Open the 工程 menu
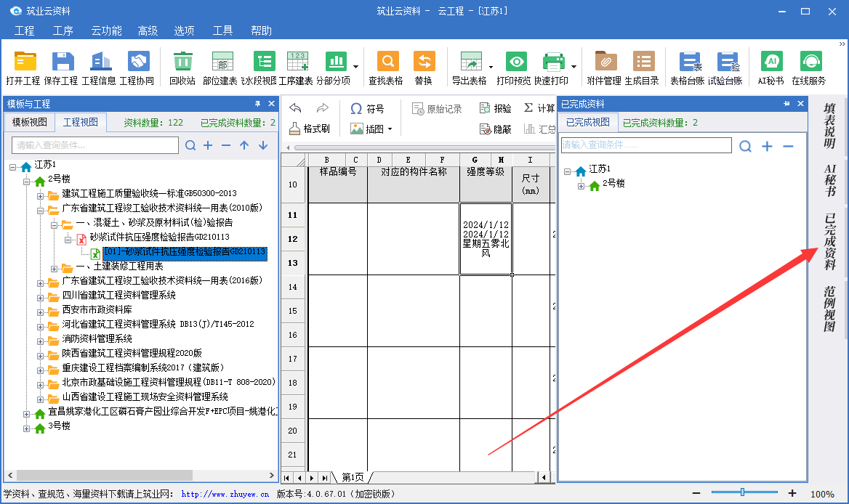The image size is (849, 504). click(x=25, y=31)
